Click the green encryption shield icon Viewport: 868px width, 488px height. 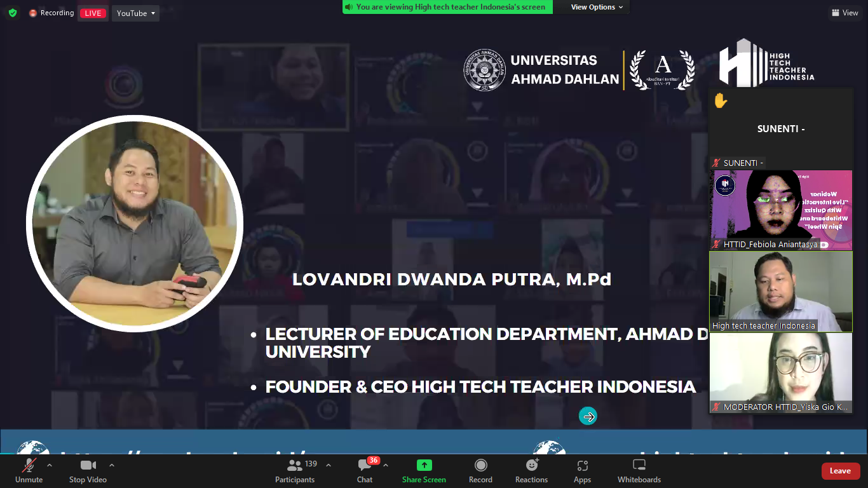[13, 13]
